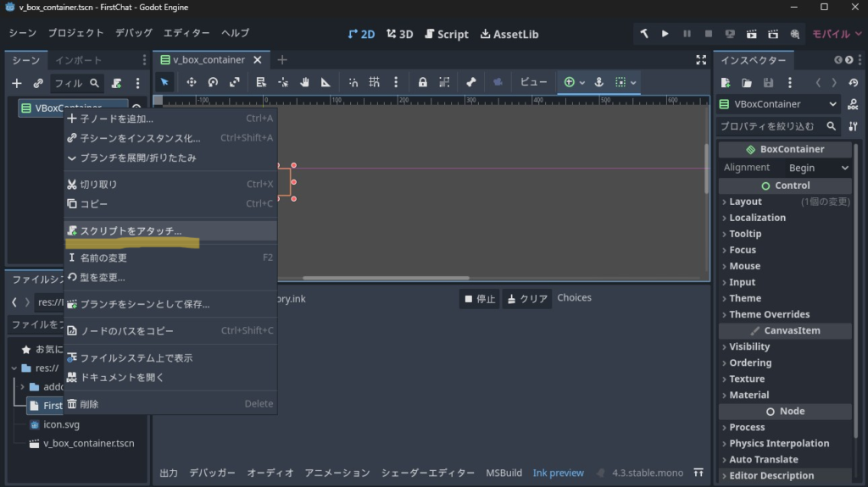Click the anchor icon in the toolbar
868x487 pixels.
(599, 82)
